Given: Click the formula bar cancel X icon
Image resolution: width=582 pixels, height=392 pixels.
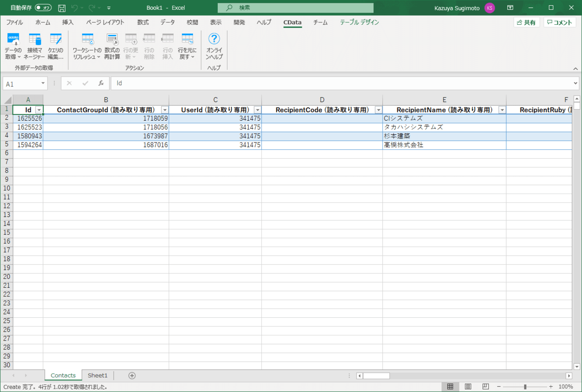Looking at the screenshot, I should [69, 83].
